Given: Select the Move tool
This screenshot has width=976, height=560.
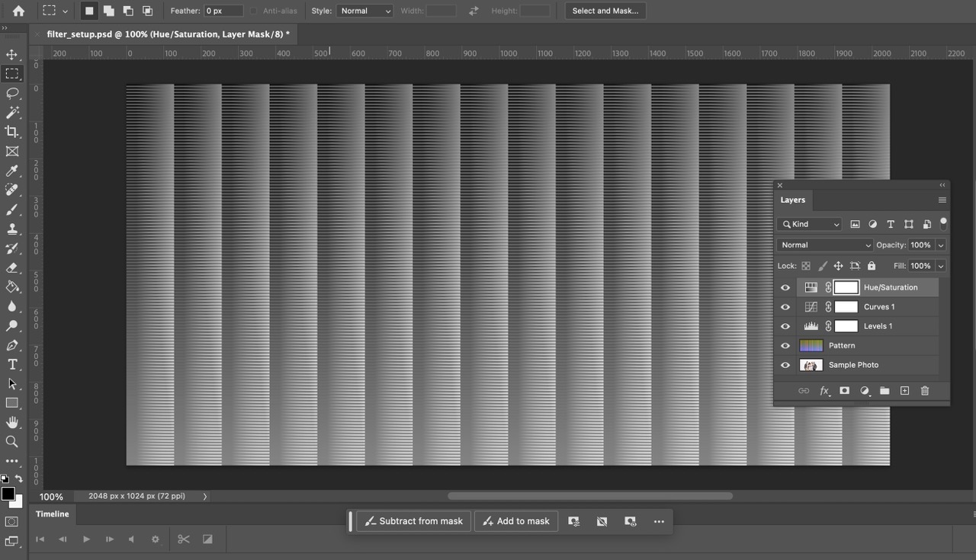Looking at the screenshot, I should pos(12,55).
